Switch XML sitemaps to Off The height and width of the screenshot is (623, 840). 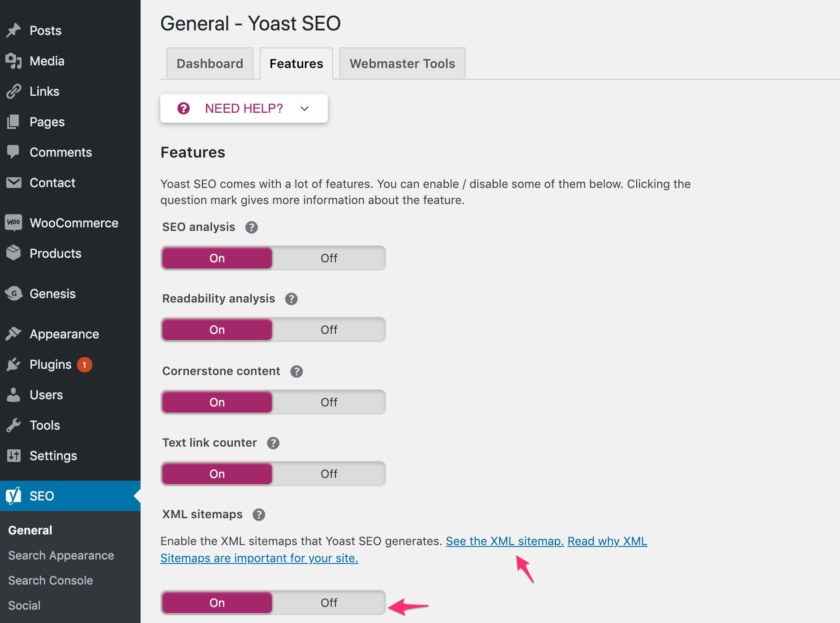[329, 603]
